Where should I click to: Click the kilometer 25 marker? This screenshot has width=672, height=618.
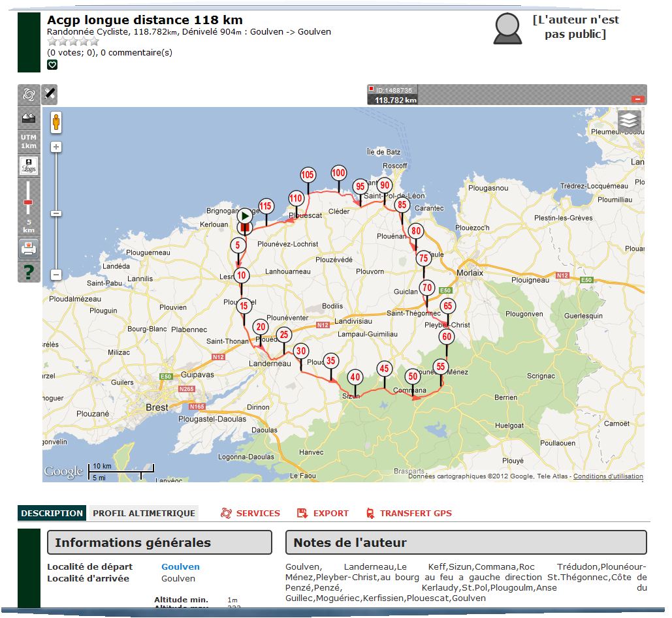point(283,335)
